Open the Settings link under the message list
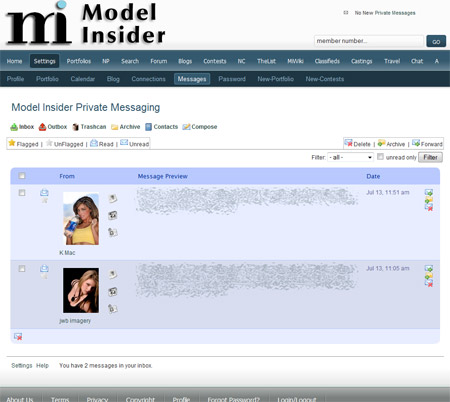The image size is (450, 402). (x=22, y=365)
